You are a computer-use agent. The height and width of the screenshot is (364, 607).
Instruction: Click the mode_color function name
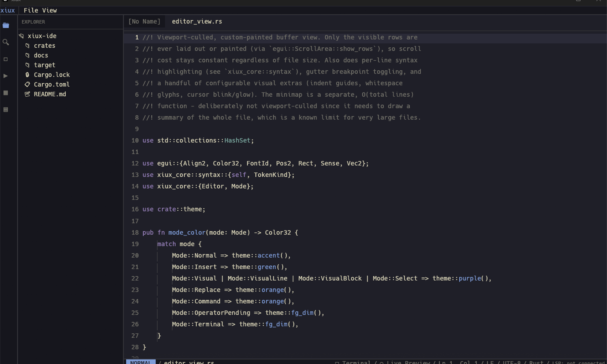pos(187,233)
